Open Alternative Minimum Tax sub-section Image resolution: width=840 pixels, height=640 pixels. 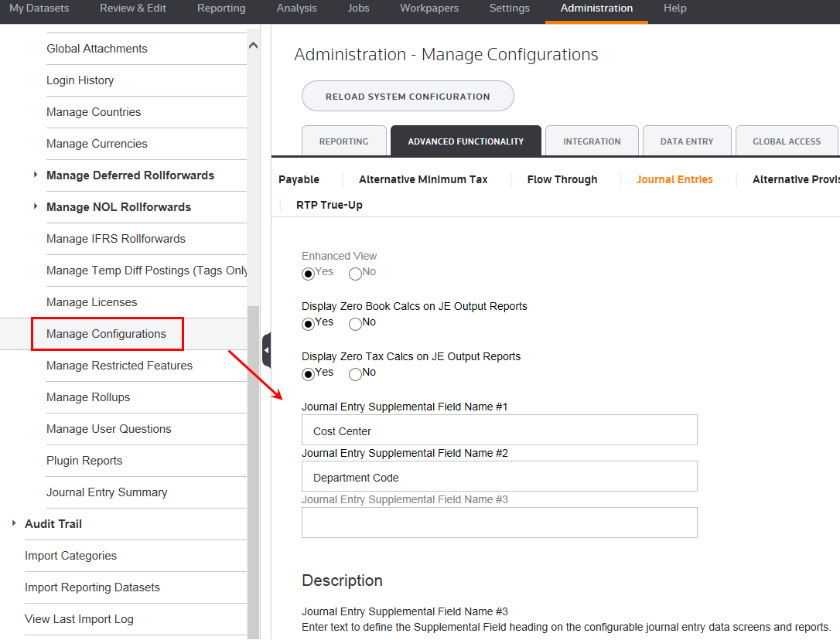(423, 179)
